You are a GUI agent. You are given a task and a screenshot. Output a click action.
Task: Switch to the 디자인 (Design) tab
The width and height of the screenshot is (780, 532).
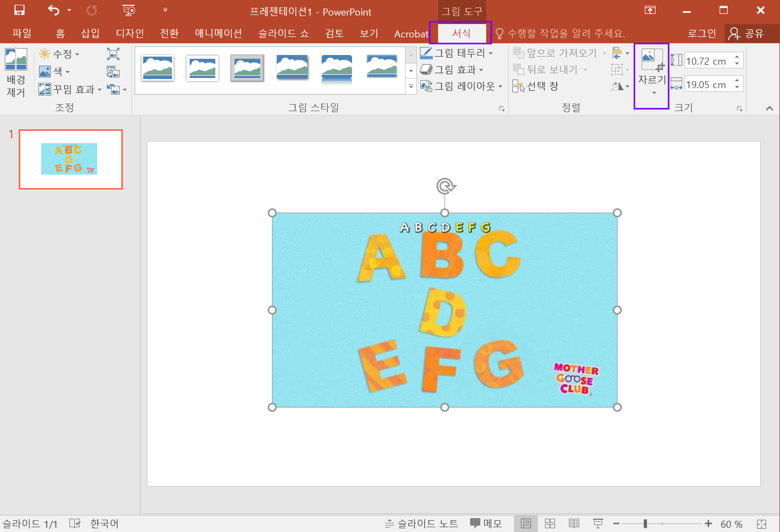click(x=130, y=33)
